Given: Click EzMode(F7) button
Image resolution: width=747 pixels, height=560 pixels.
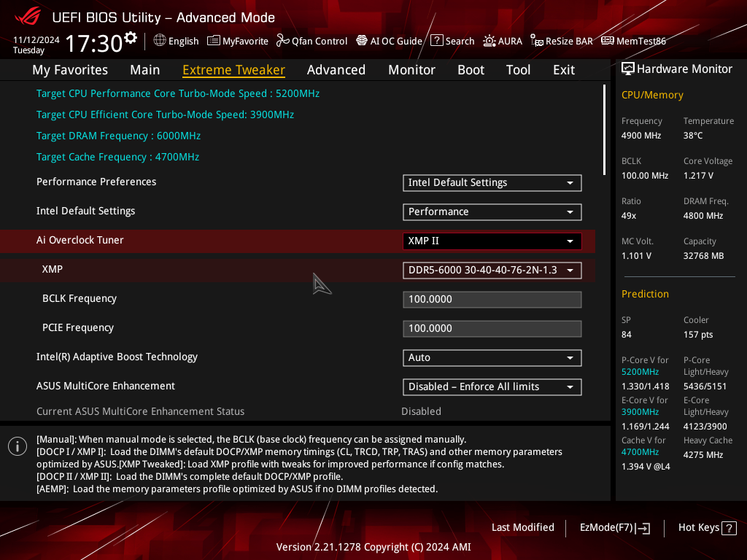Looking at the screenshot, I should (x=615, y=528).
